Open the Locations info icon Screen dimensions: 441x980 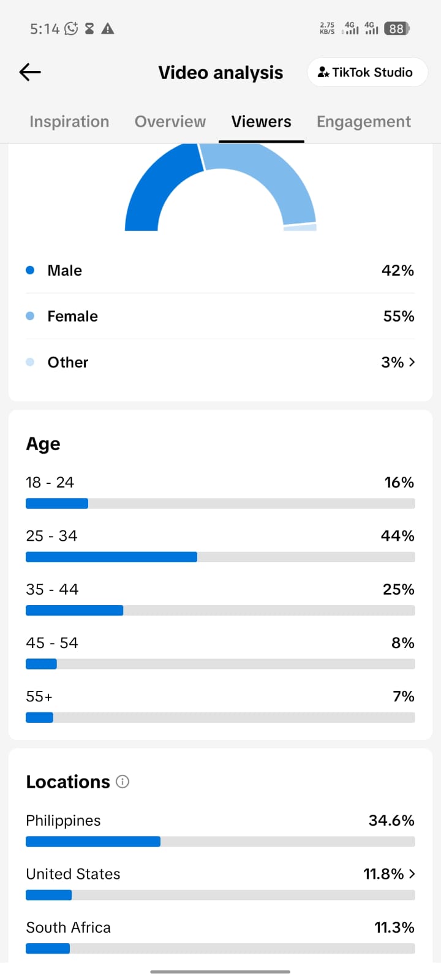click(123, 782)
